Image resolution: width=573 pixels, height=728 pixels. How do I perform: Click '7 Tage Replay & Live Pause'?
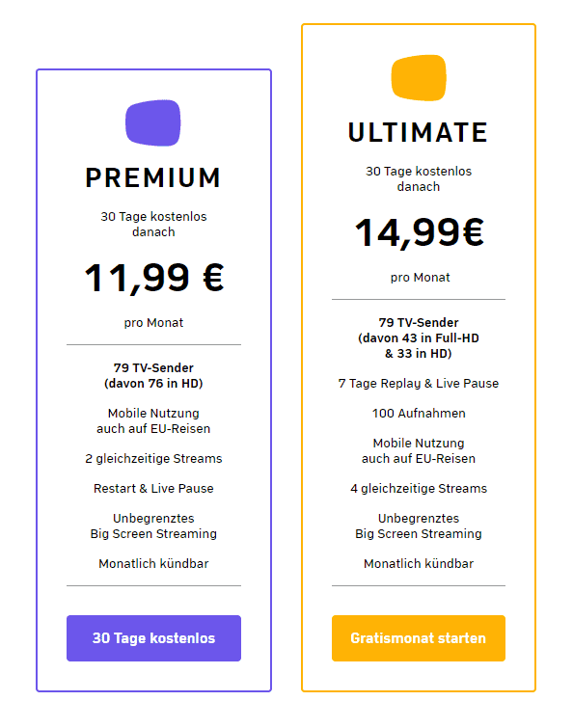coord(419,384)
